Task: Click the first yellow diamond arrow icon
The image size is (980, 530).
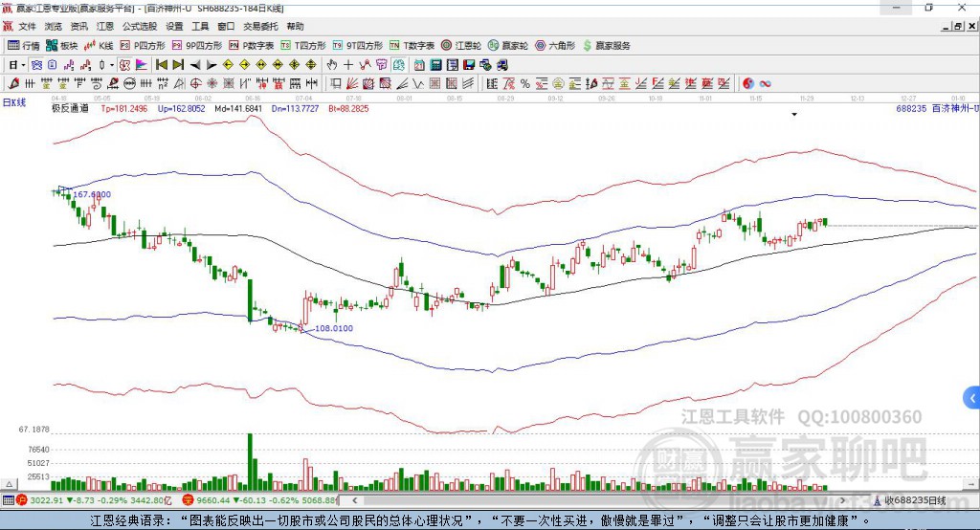Action: coord(228,65)
